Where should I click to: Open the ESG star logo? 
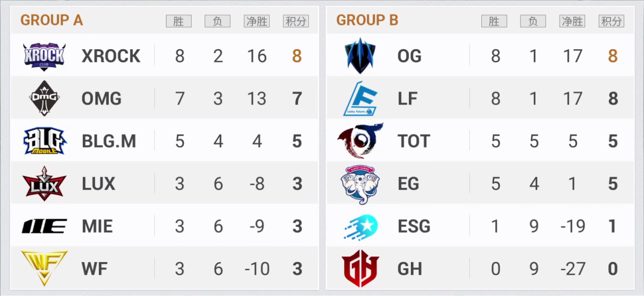pos(360,227)
